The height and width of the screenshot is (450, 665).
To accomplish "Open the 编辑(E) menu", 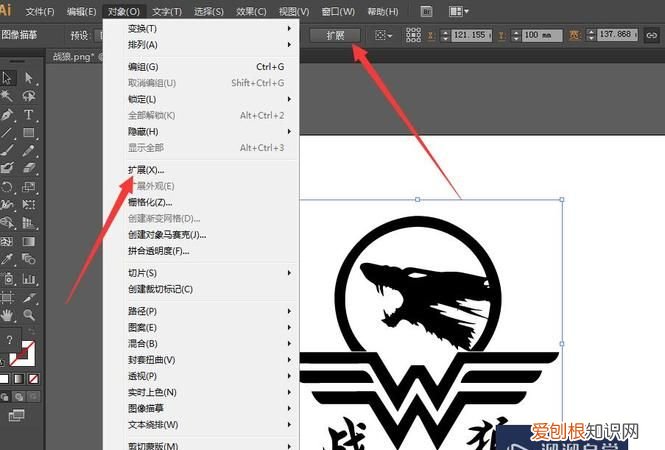I will (81, 12).
